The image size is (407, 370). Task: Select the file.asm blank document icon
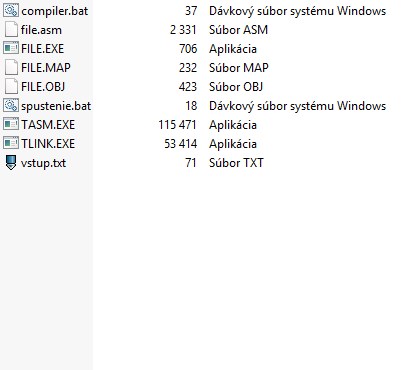[11, 30]
